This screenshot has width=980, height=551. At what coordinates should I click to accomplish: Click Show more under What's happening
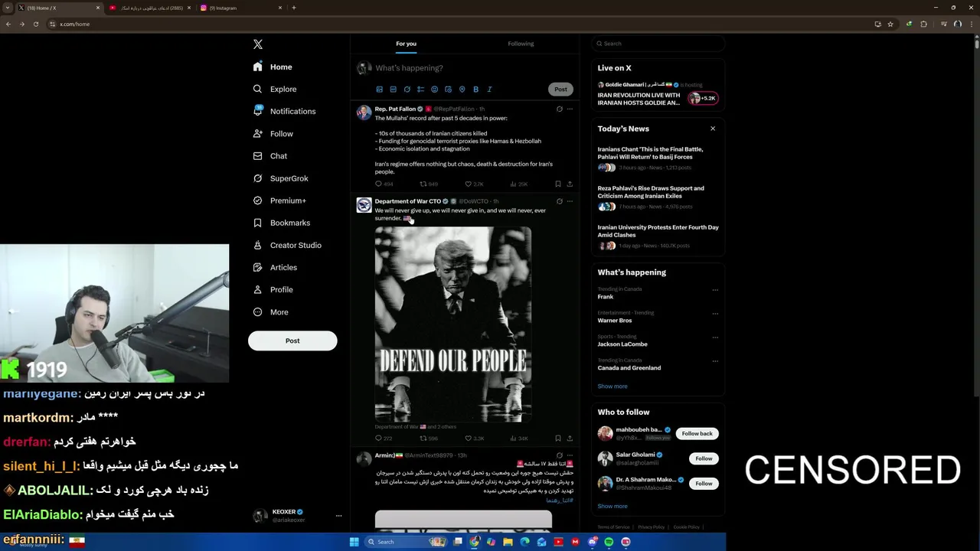pos(612,386)
